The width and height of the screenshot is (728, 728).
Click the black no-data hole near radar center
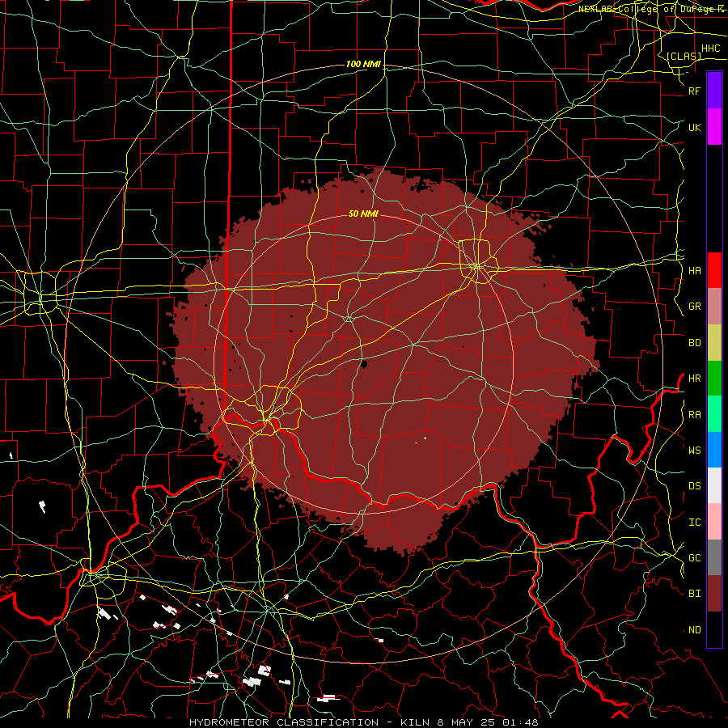pos(364,364)
